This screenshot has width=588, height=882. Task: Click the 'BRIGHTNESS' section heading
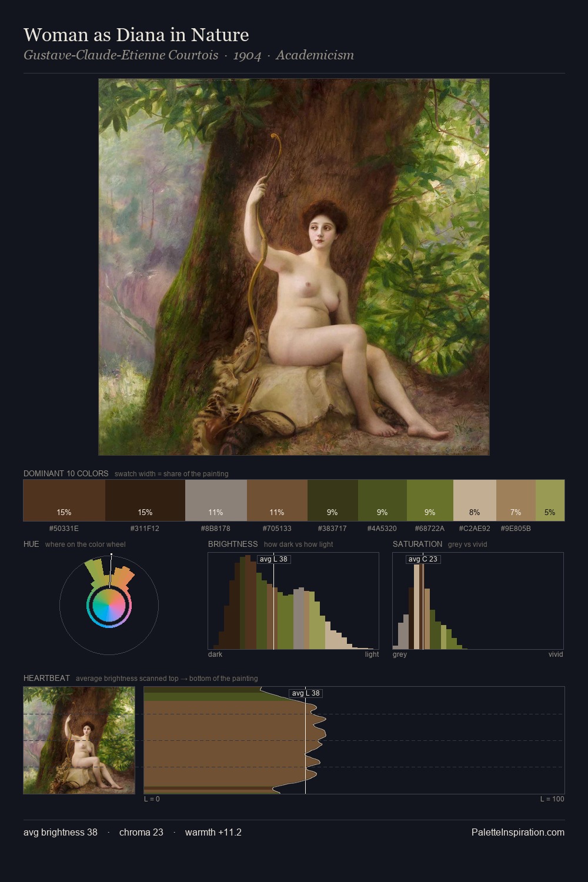(233, 544)
